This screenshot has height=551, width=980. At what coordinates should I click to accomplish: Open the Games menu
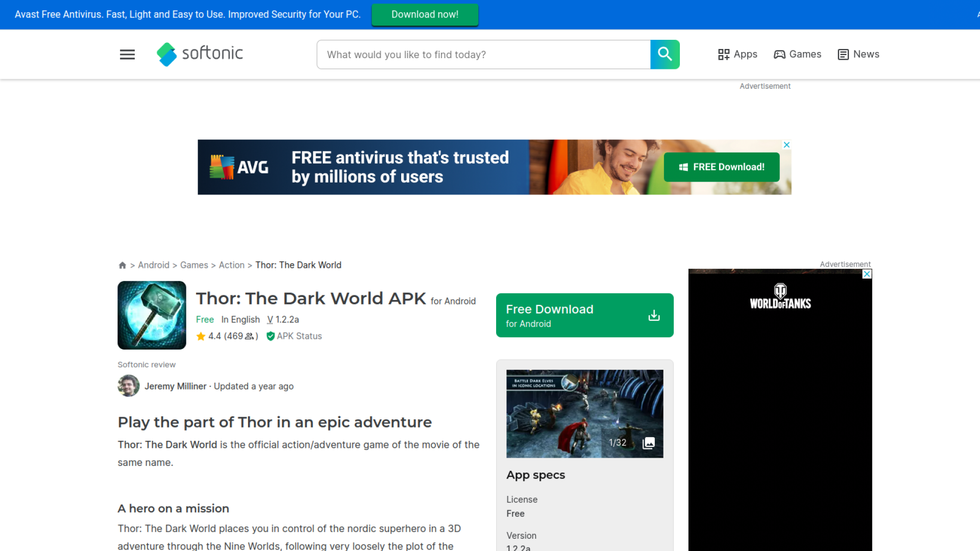[797, 54]
